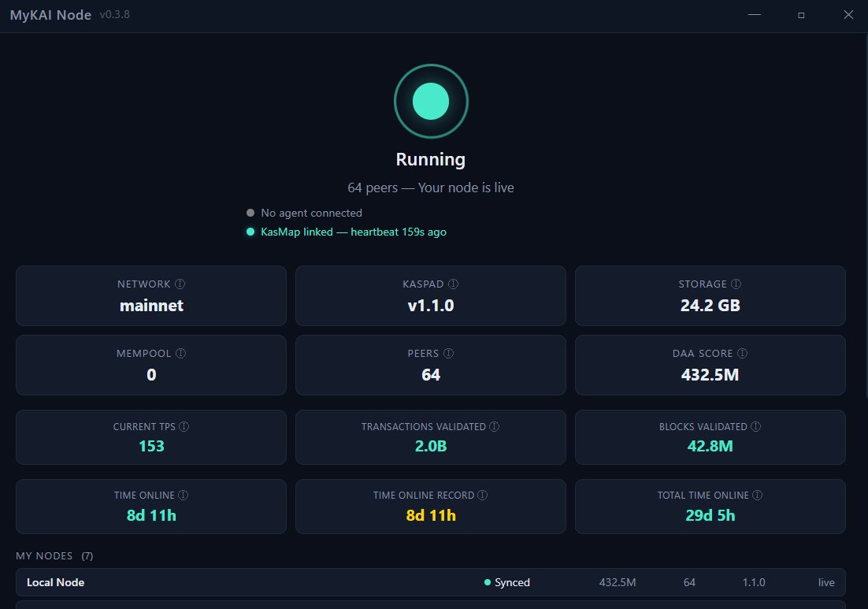Screen dimensions: 868x609
Task: Click the v0.3.8 version label in title bar
Action: tap(114, 14)
